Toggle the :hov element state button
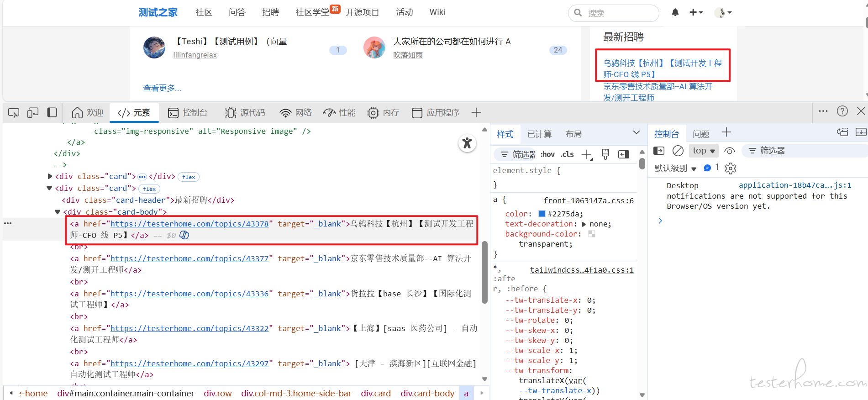868x400 pixels. (547, 154)
